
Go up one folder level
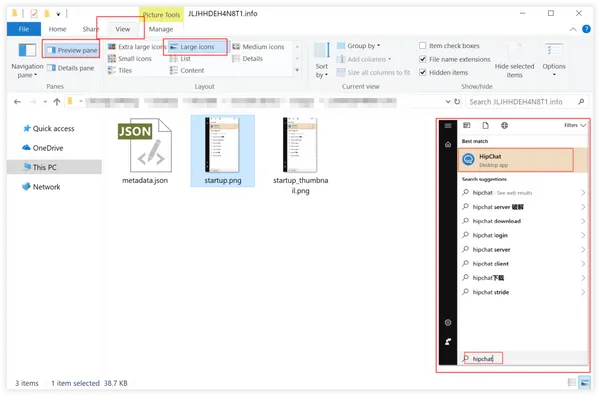pyautogui.click(x=57, y=102)
